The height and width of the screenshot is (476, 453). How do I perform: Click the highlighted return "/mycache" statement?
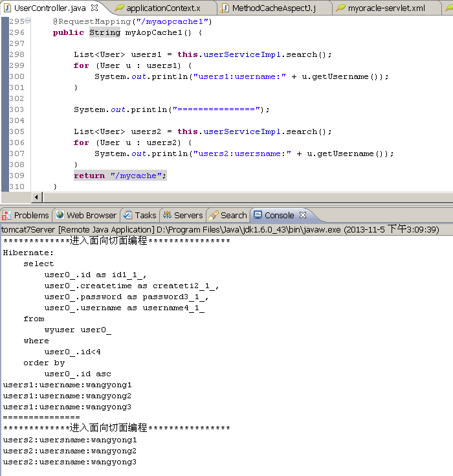120,176
